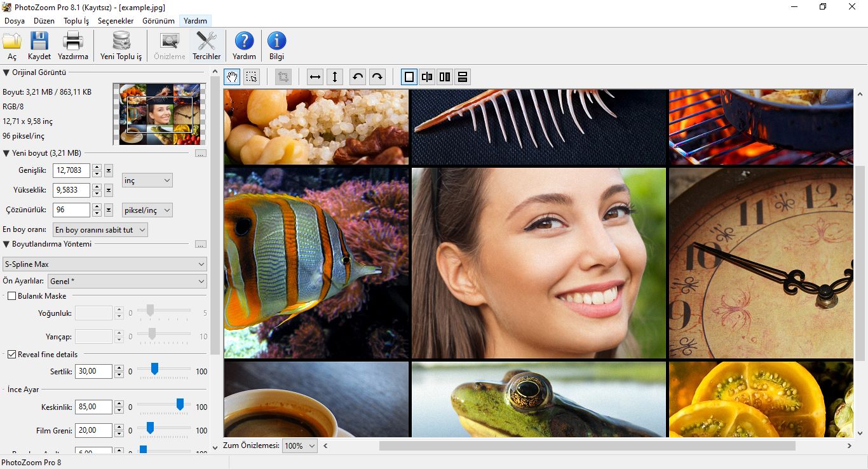868x469 pixels.
Task: Rotate image counterclockwise
Action: tap(358, 77)
